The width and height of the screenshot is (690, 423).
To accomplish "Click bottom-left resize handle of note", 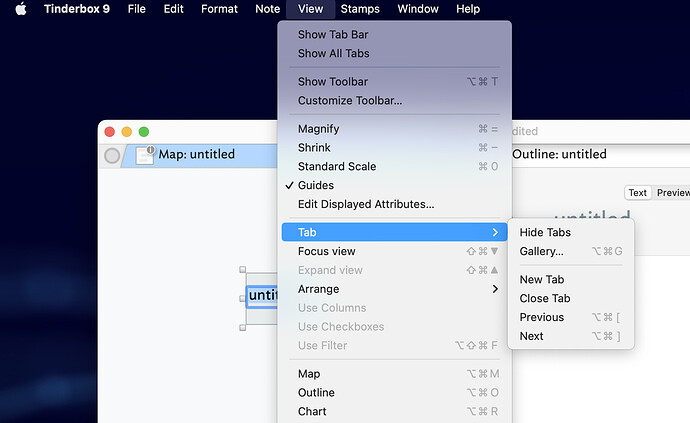I will pos(242,327).
